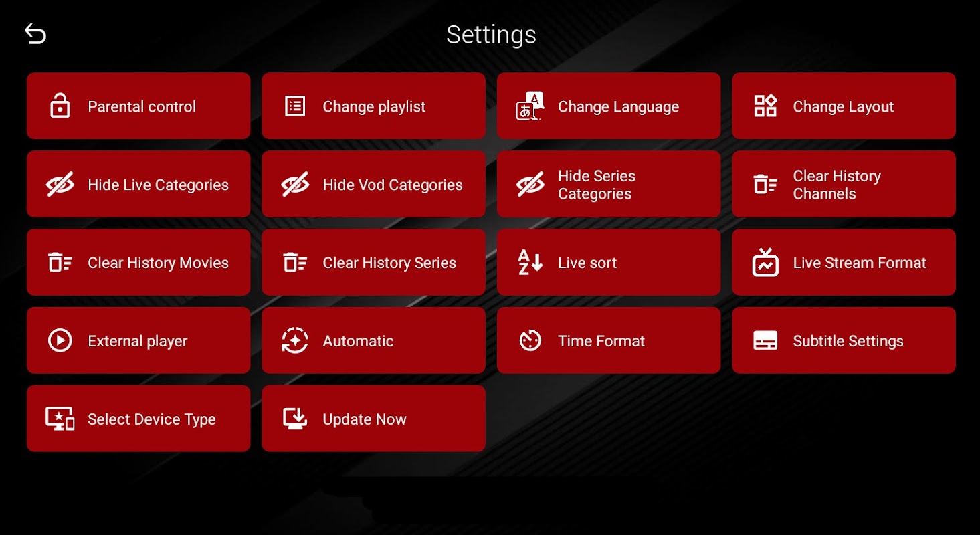Click the padlock icon for Parental control
This screenshot has height=535, width=980.
[x=60, y=106]
